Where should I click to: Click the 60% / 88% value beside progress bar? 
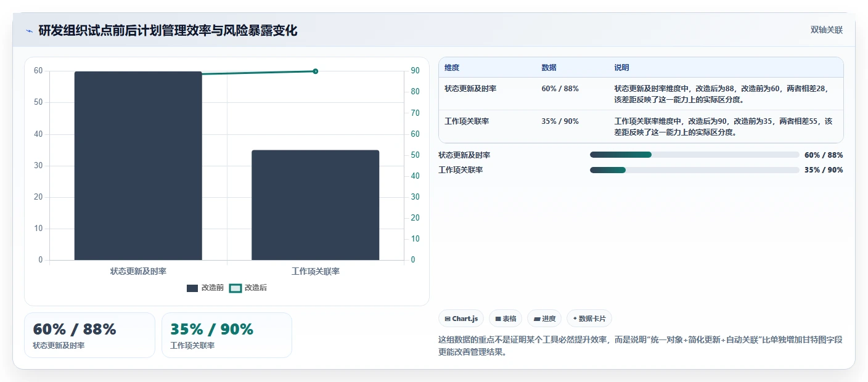tap(824, 155)
